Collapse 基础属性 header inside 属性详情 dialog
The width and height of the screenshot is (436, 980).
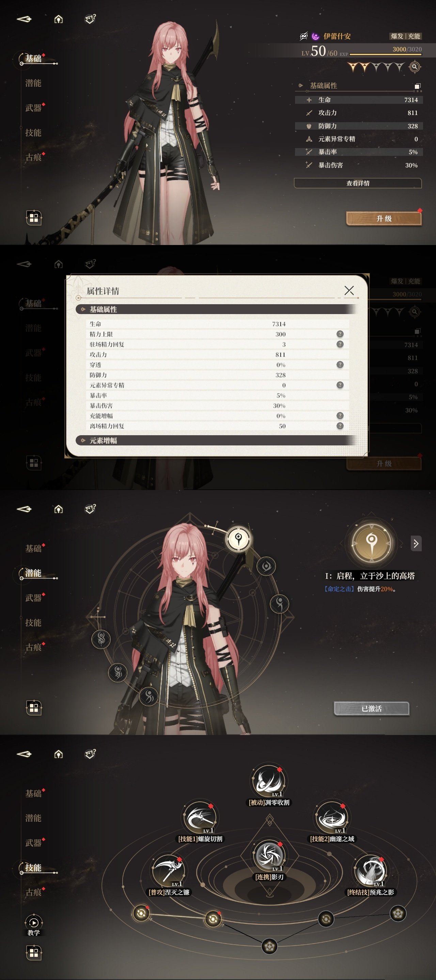(x=216, y=309)
